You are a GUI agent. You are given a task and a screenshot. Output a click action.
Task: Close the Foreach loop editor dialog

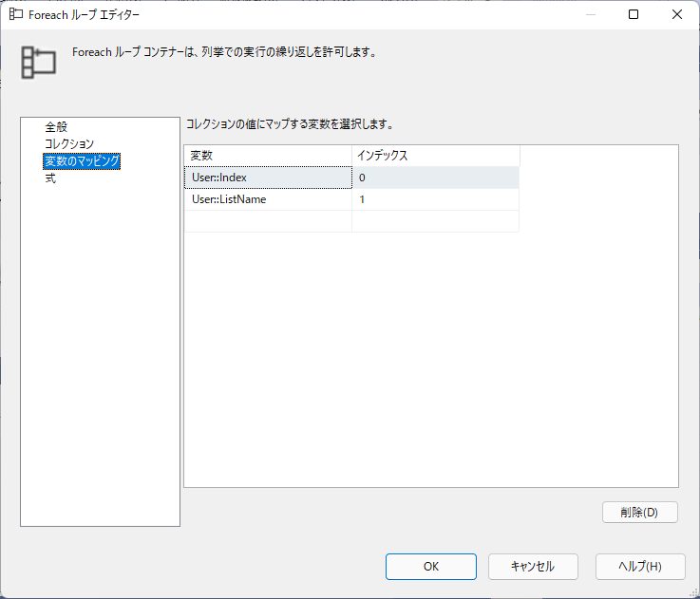(677, 14)
